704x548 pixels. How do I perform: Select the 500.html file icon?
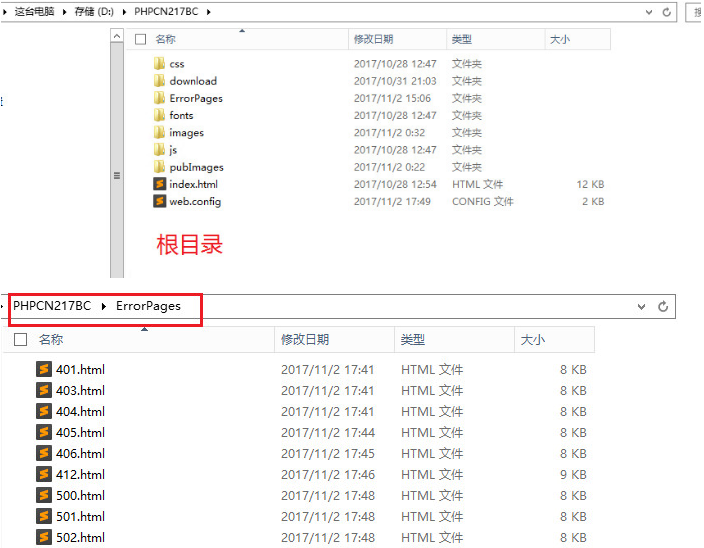point(43,496)
